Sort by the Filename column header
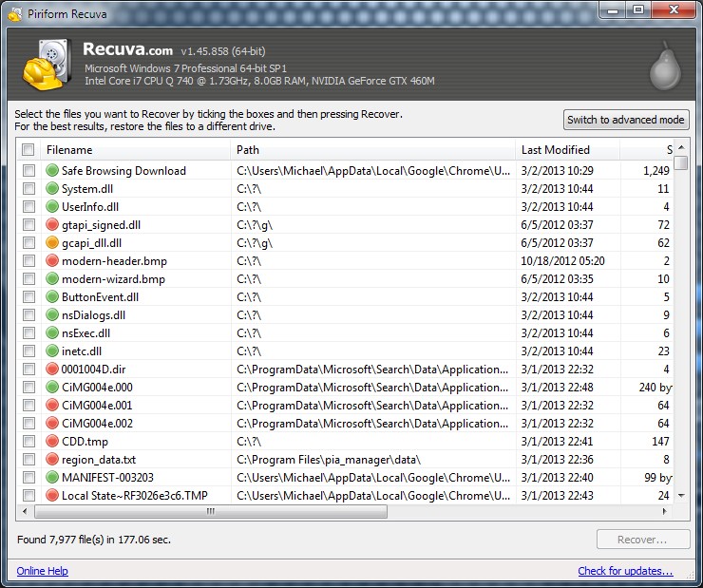Screen dimensions: 703x588 [x=133, y=150]
